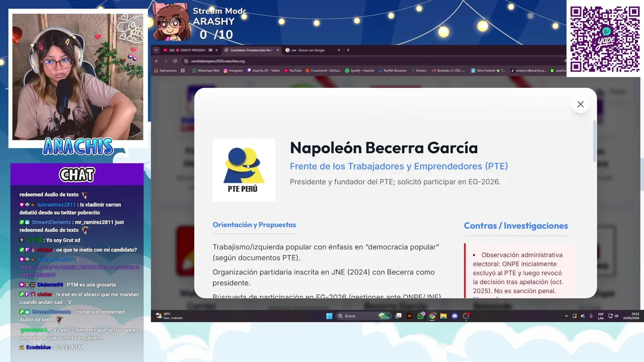Open the VLADIMIR_CERRON status link in chat
This screenshot has width=644, height=362.
(x=79, y=271)
